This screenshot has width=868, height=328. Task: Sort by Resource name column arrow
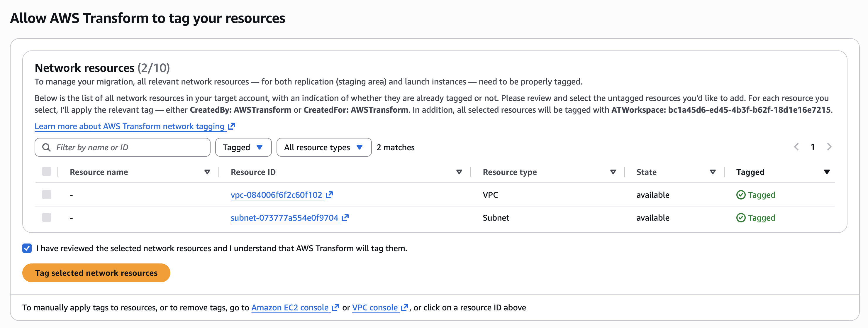[207, 172]
